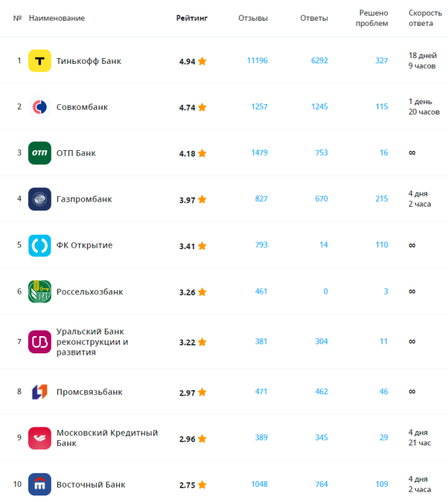The width and height of the screenshot is (448, 502).
Task: Click Газпромбанк's 215 solved problems link
Action: [x=382, y=199]
